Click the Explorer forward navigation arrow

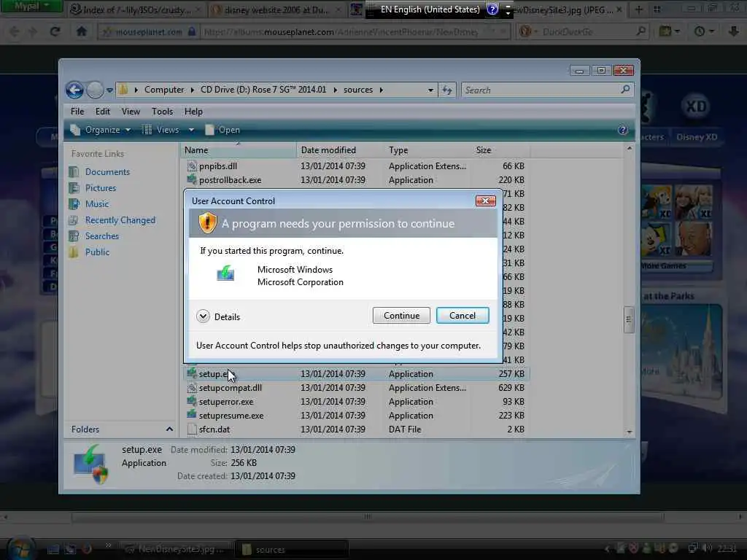click(96, 90)
